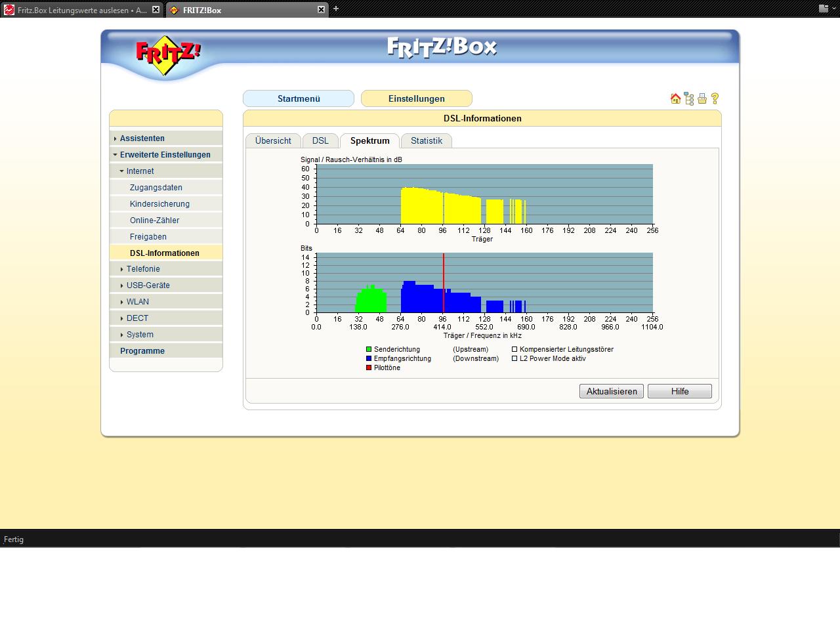Open Kindersicherung in the sidebar

click(x=159, y=204)
